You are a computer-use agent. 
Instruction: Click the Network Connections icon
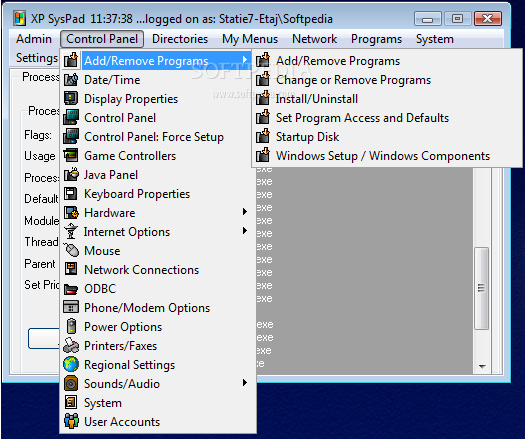click(71, 269)
